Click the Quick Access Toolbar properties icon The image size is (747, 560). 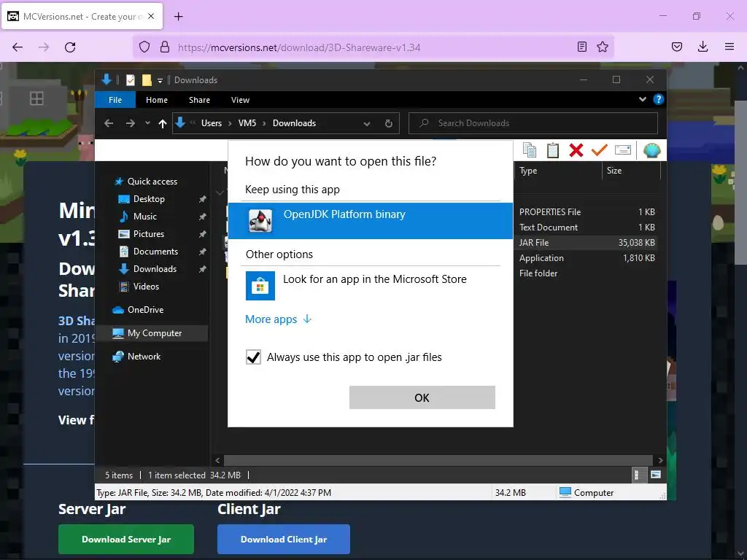click(x=131, y=80)
